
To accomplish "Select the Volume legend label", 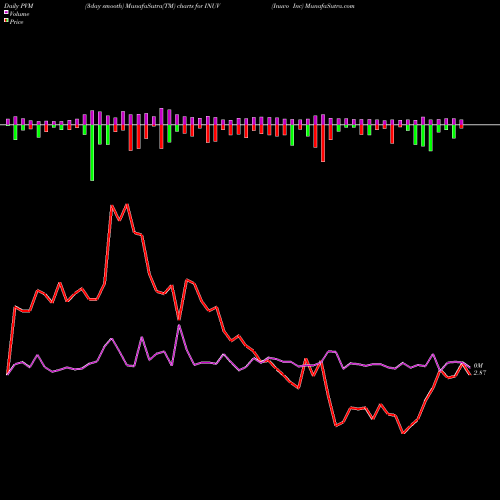I will [x=19, y=14].
